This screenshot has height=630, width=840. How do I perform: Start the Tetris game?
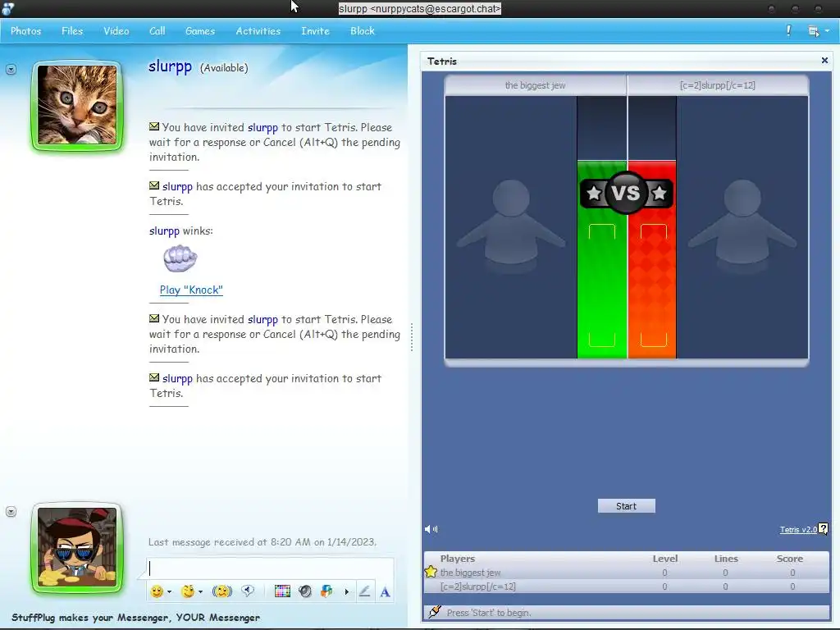[x=626, y=505]
